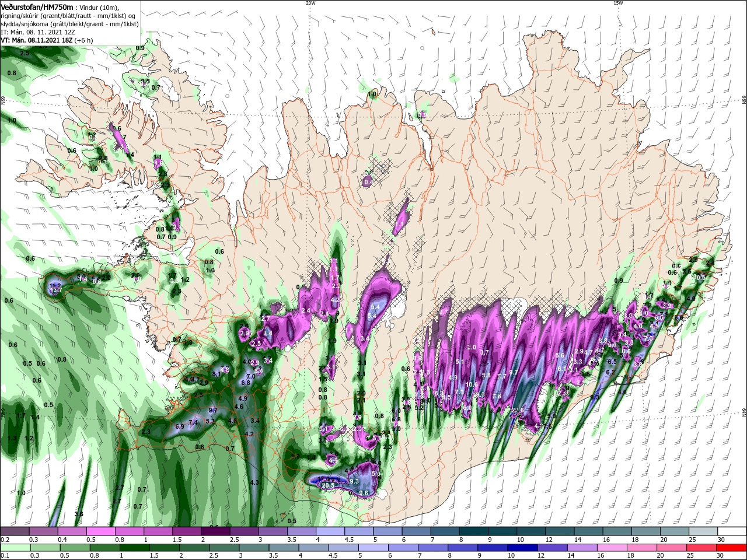Pick the rain scale swatch starting at 2

click(194, 548)
